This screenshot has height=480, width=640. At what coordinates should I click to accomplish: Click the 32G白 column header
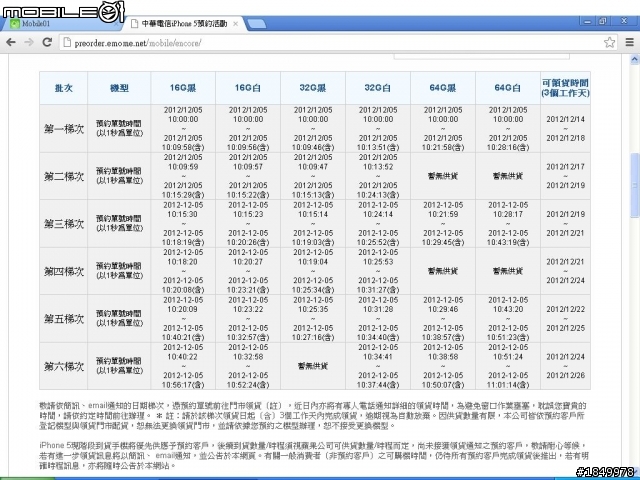click(x=378, y=88)
